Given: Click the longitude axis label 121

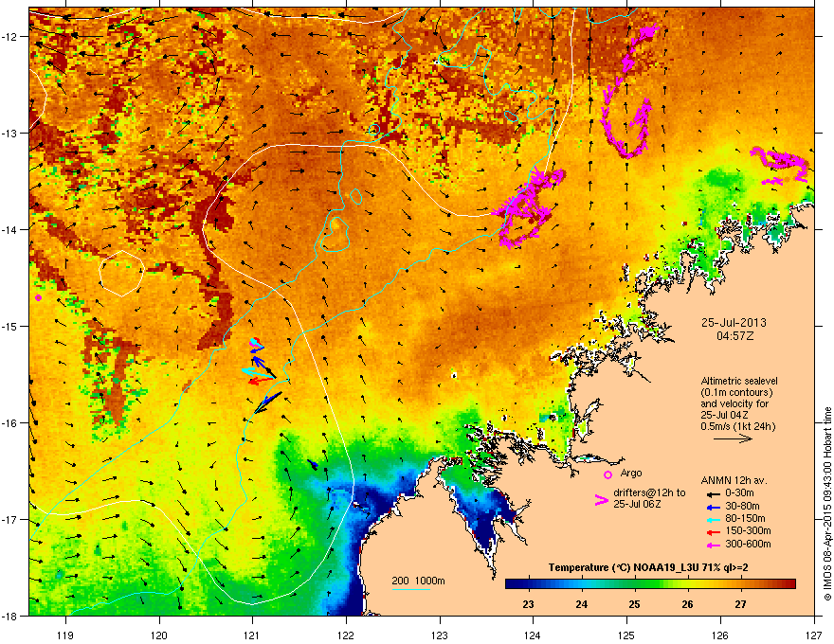Looking at the screenshot, I should point(252,635).
